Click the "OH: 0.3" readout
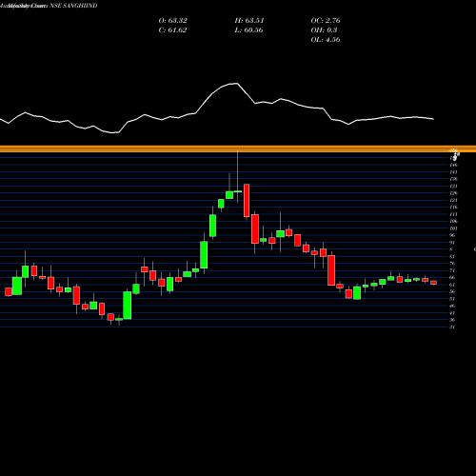The height and width of the screenshot is (476, 476). [324, 30]
